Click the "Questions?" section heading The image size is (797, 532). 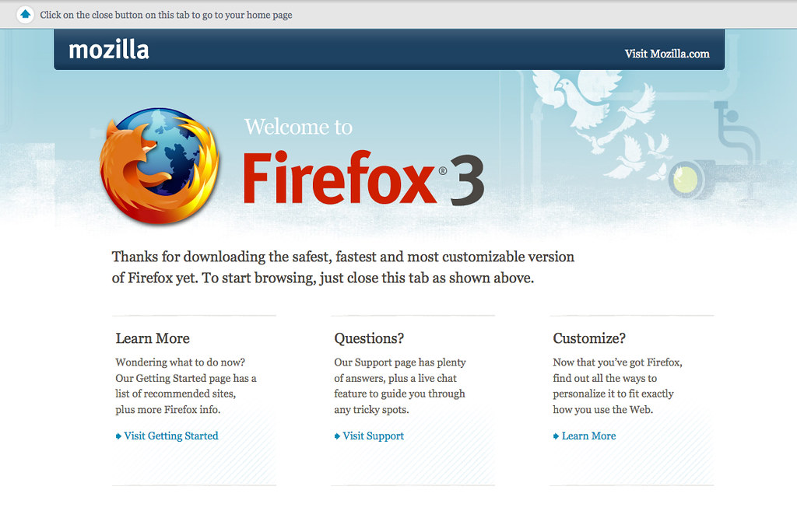pos(369,338)
